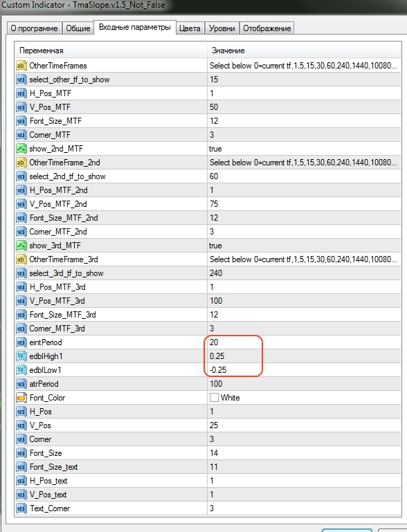Click the boolean icon beside show_3rd_MTF
Screen dimensions: 407x532
21,246
